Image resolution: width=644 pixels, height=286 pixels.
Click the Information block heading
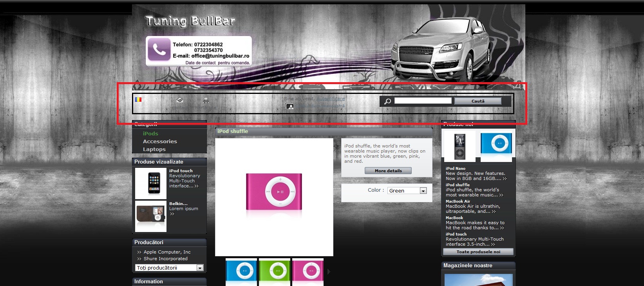pos(148,282)
